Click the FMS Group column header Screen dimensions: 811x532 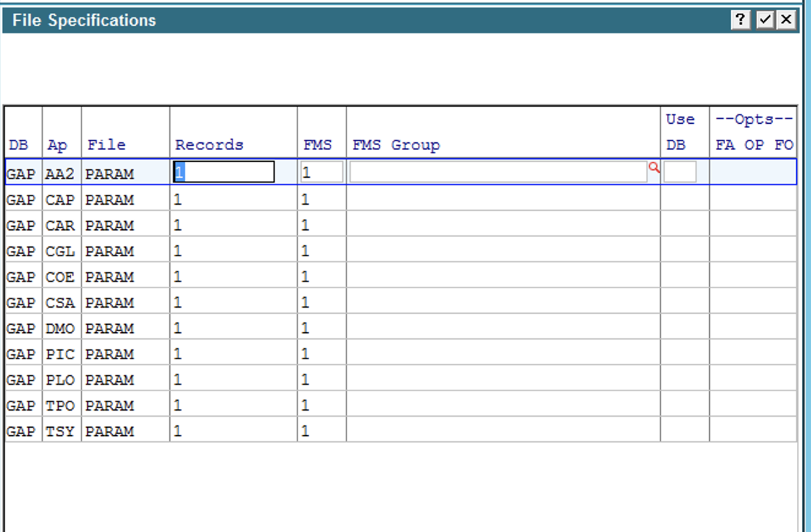[396, 145]
